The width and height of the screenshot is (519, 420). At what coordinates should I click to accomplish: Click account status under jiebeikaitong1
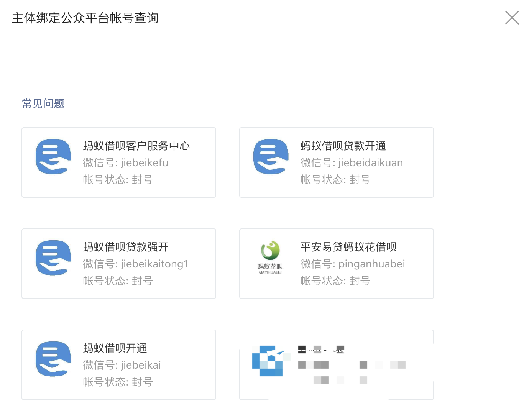point(118,281)
